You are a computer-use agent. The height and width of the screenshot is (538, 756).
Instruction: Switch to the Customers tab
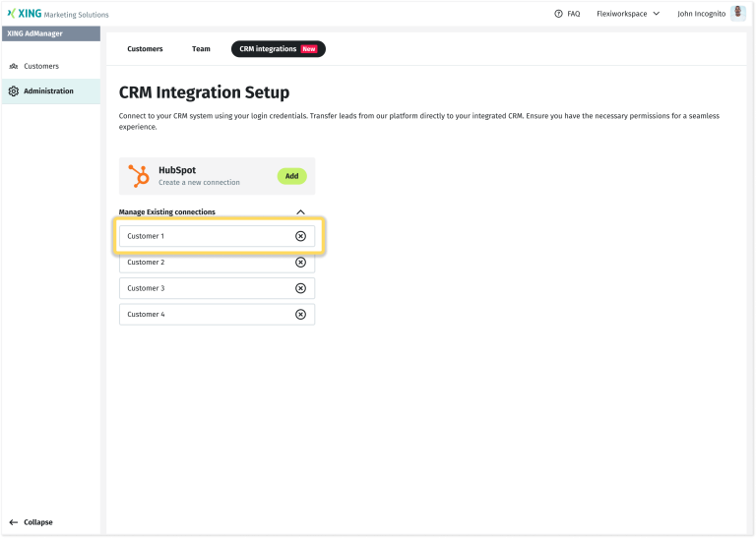[145, 49]
